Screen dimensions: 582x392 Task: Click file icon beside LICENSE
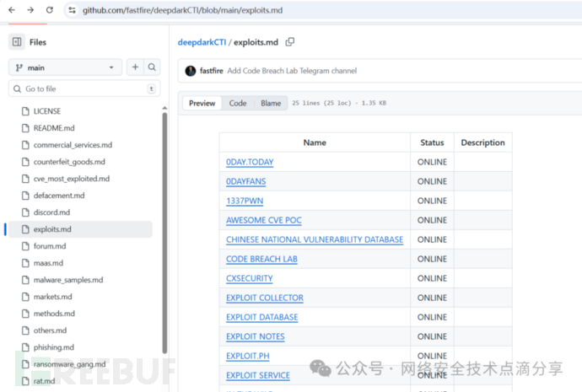tap(25, 111)
